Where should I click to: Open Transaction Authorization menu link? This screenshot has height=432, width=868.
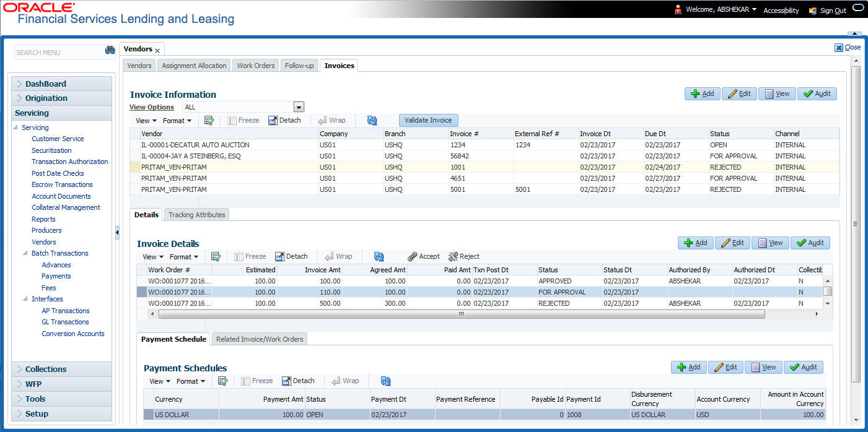[70, 162]
